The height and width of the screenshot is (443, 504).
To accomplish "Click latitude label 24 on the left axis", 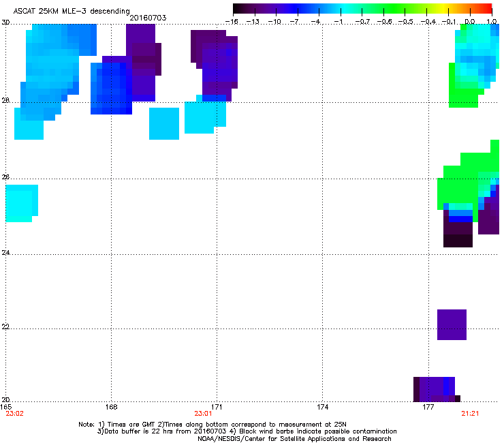I will click(5, 253).
